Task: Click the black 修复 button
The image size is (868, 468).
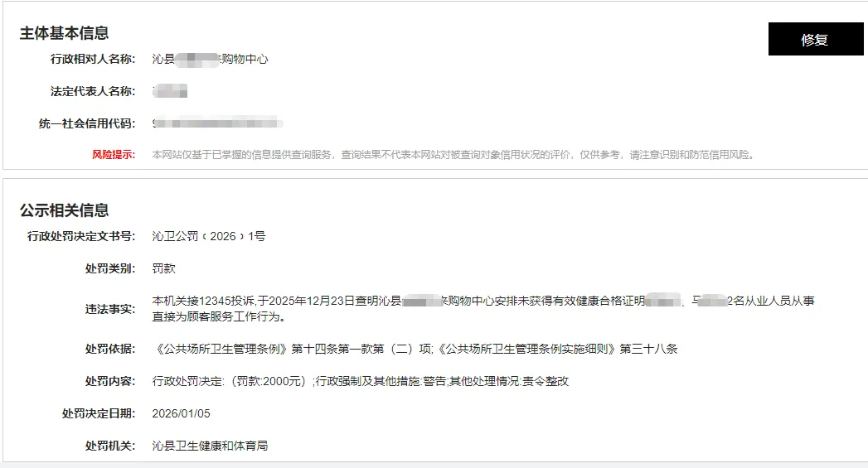Action: pyautogui.click(x=816, y=39)
